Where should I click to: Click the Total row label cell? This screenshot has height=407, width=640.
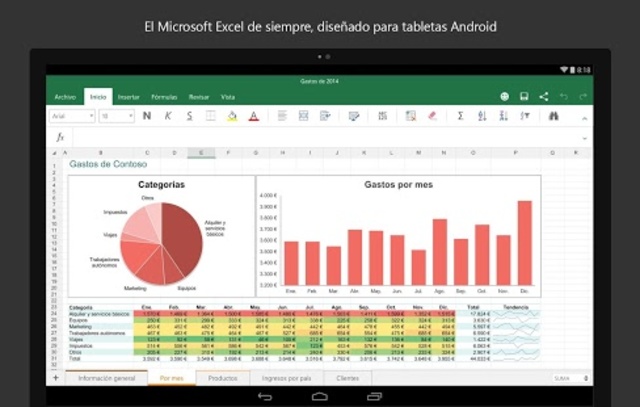(x=75, y=359)
